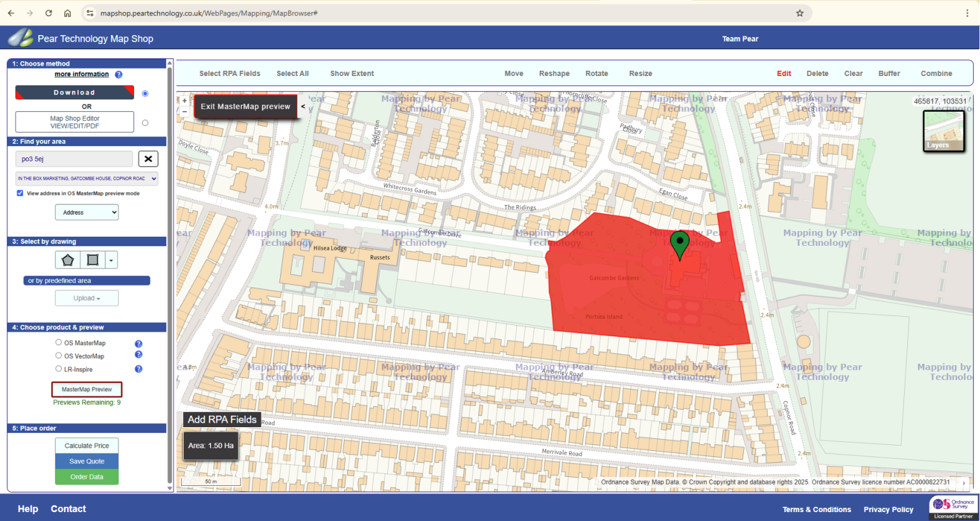Click Exit MasterMap preview button

click(246, 107)
